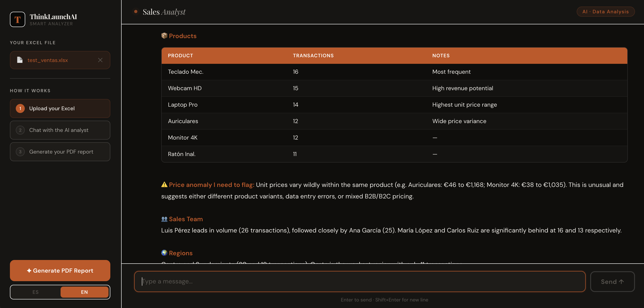Click the warning triangle icon for price anomaly
Image resolution: width=644 pixels, height=308 pixels.
point(164,184)
